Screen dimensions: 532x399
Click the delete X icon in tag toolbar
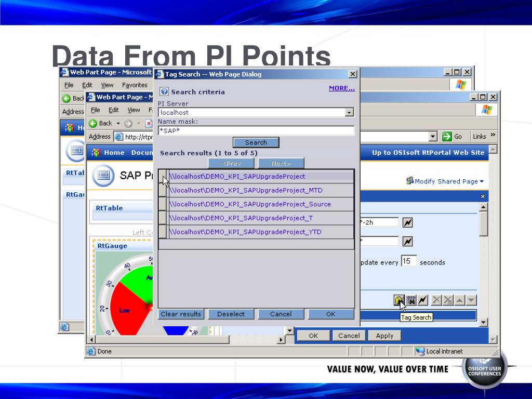click(x=436, y=300)
